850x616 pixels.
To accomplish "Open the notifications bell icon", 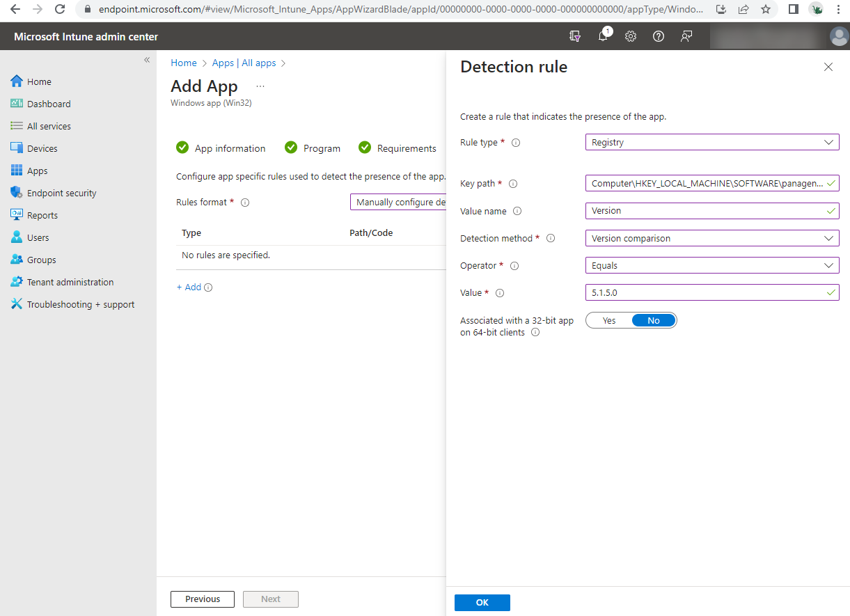I will click(x=603, y=36).
